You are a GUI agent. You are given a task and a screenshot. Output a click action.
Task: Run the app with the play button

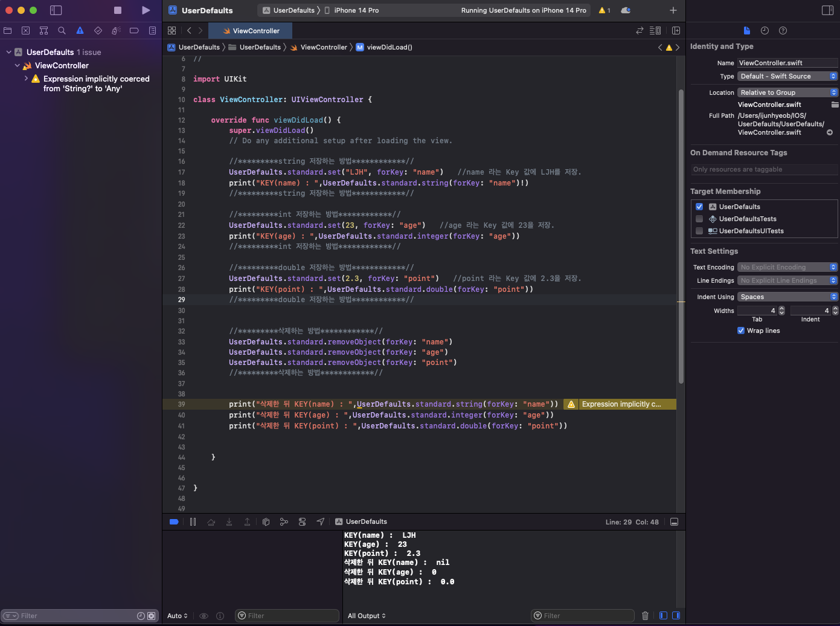coord(146,10)
